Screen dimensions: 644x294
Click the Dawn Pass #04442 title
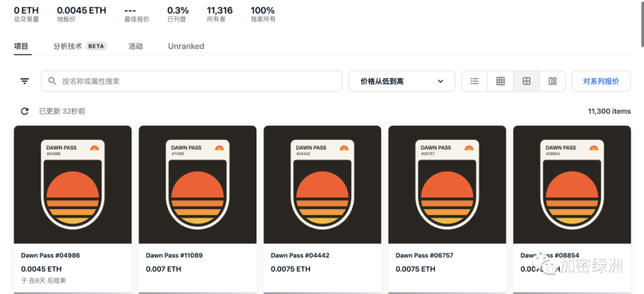click(300, 256)
